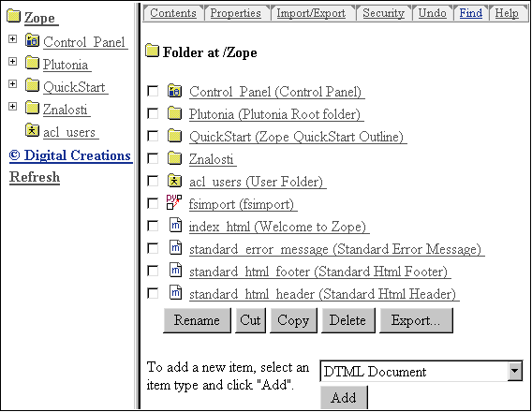Click the Rename button

[x=197, y=320]
